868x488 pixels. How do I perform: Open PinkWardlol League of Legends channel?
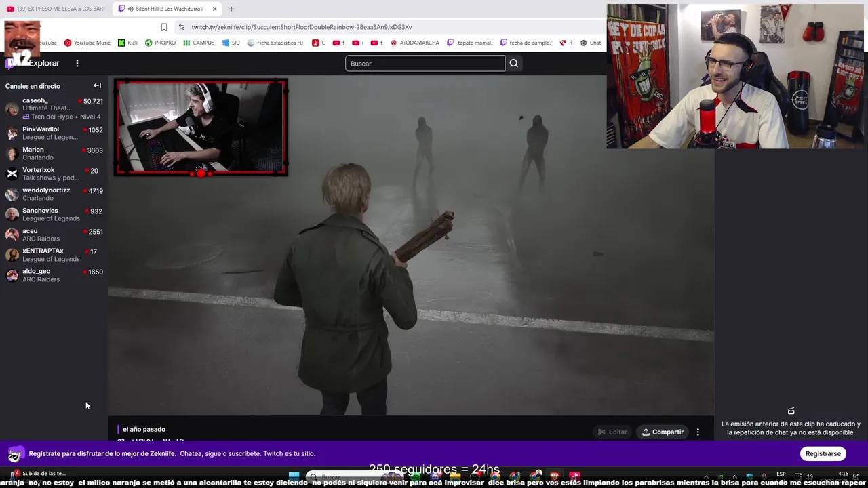54,133
